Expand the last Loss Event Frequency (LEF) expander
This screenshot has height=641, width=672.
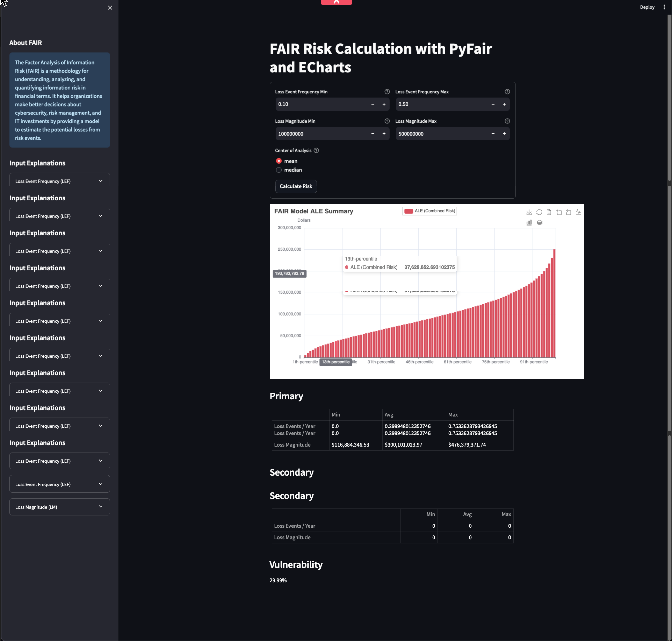point(59,484)
